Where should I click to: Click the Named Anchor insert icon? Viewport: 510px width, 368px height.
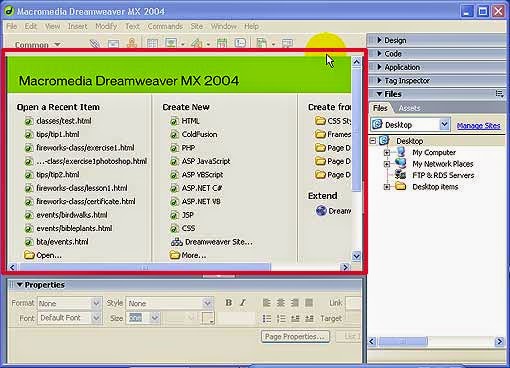pos(132,43)
